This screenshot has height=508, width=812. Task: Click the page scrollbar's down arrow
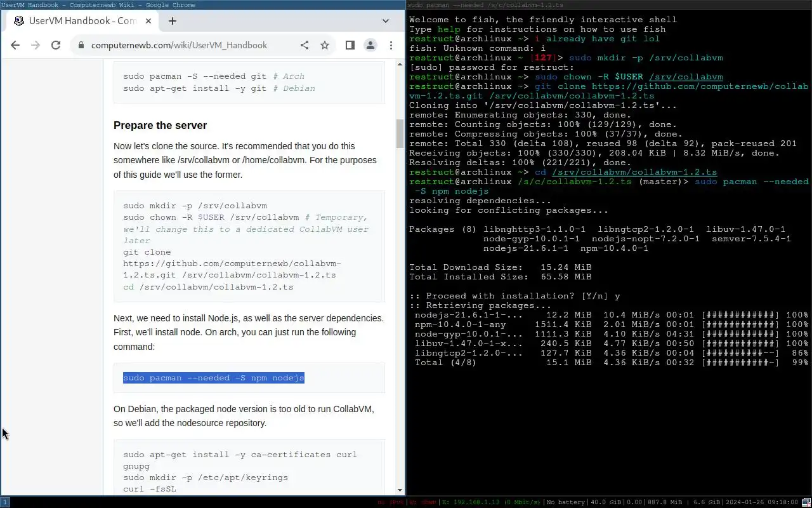[x=400, y=490]
